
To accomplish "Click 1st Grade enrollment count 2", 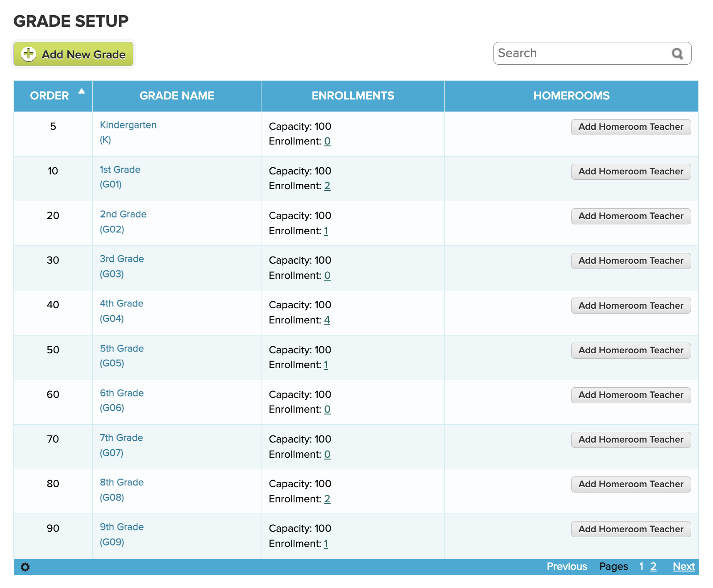I will [x=327, y=186].
